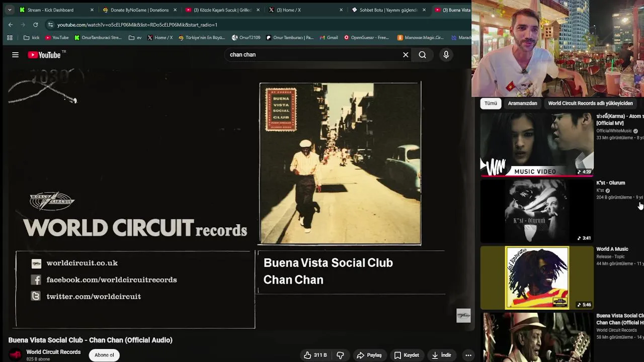Open the World A Music title
This screenshot has height=362, width=644.
point(612,249)
